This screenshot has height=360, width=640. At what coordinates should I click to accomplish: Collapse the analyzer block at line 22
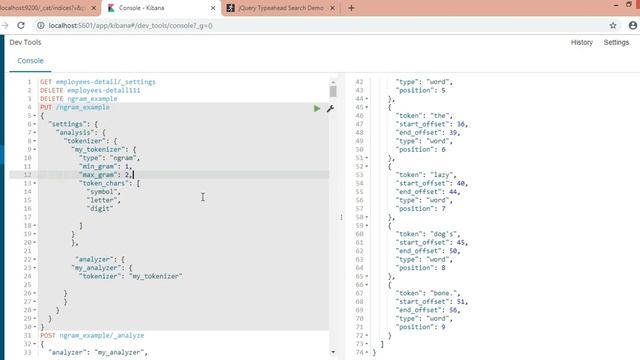click(35, 260)
